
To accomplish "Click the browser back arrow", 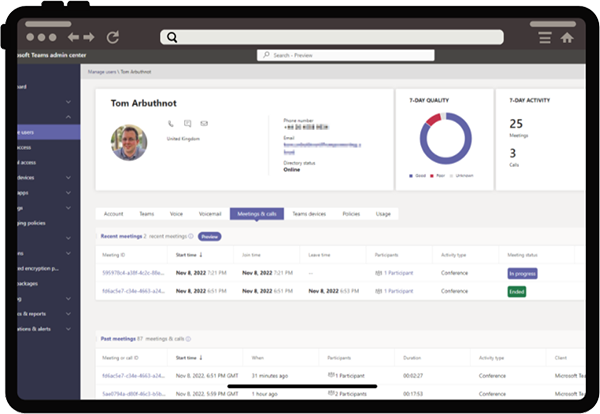I will click(x=73, y=37).
